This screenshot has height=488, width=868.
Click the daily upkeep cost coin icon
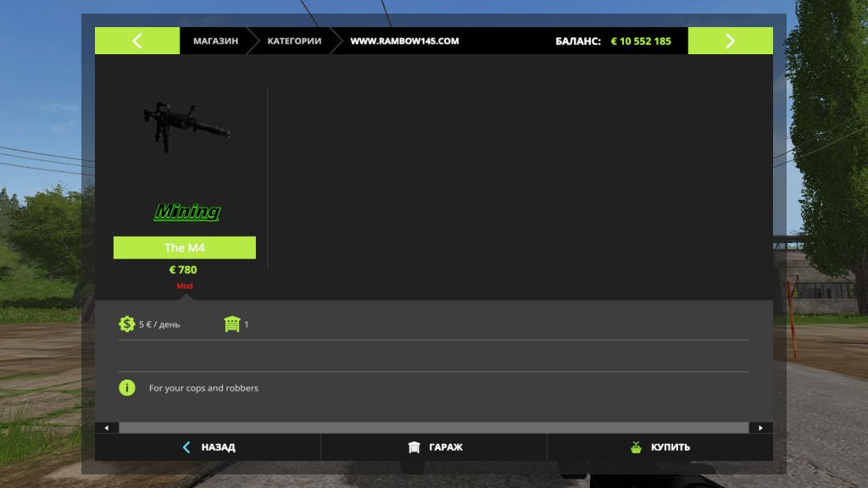pos(127,324)
